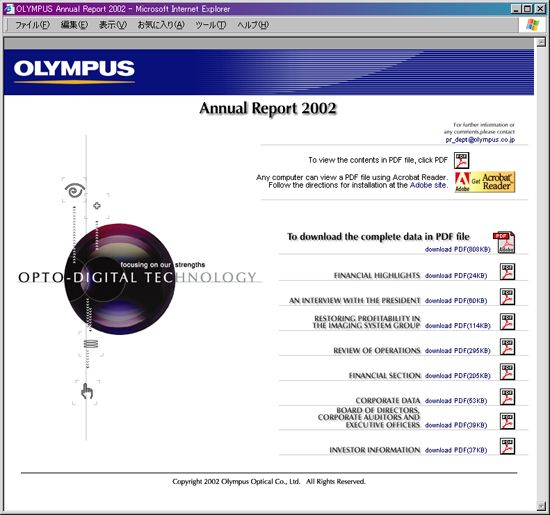Screen dimensions: 550x515
Task: Click the 'CORPORATE DATA' heading text
Action: tap(388, 400)
